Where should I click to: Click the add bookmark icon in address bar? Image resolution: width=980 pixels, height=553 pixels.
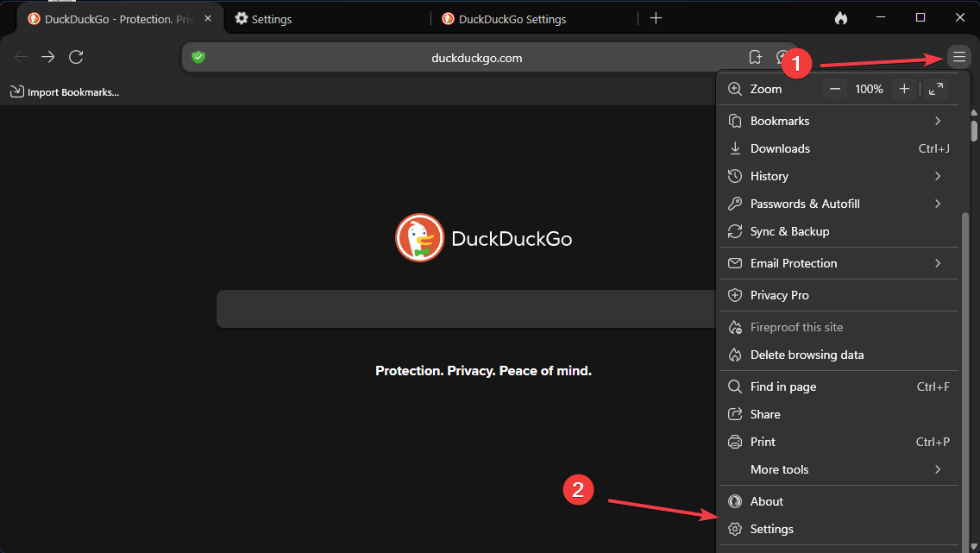[x=756, y=58]
